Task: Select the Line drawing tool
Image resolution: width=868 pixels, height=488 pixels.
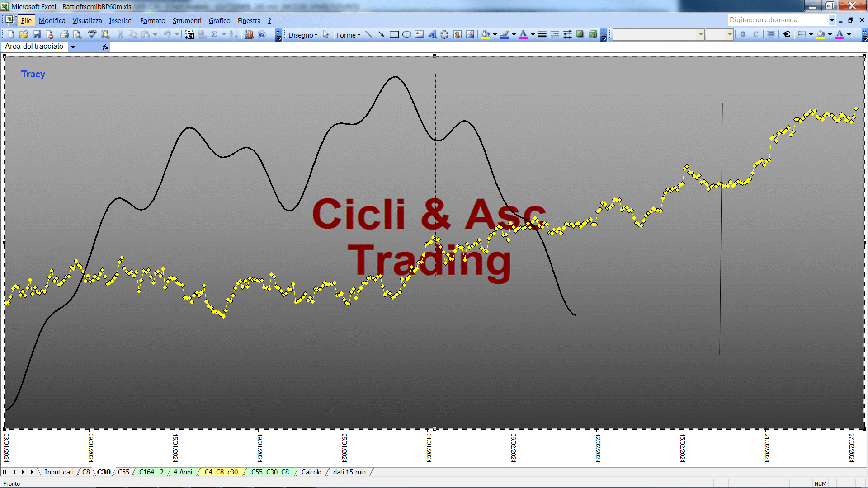Action: click(x=368, y=34)
